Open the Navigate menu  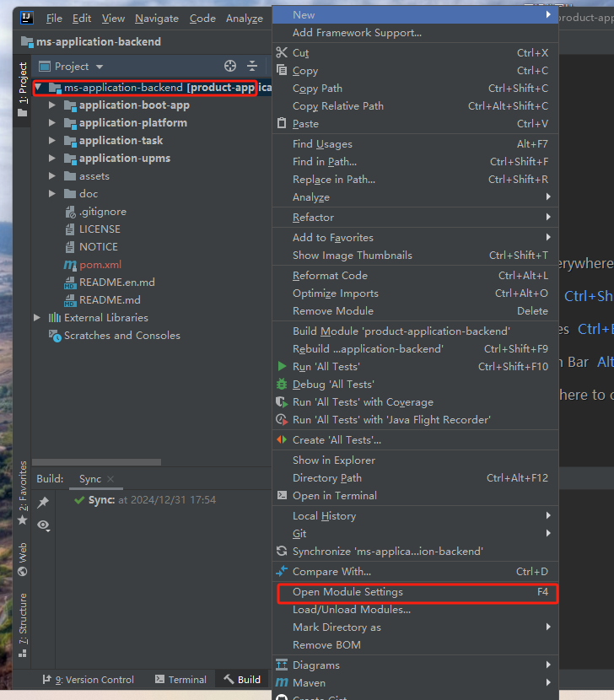click(157, 18)
